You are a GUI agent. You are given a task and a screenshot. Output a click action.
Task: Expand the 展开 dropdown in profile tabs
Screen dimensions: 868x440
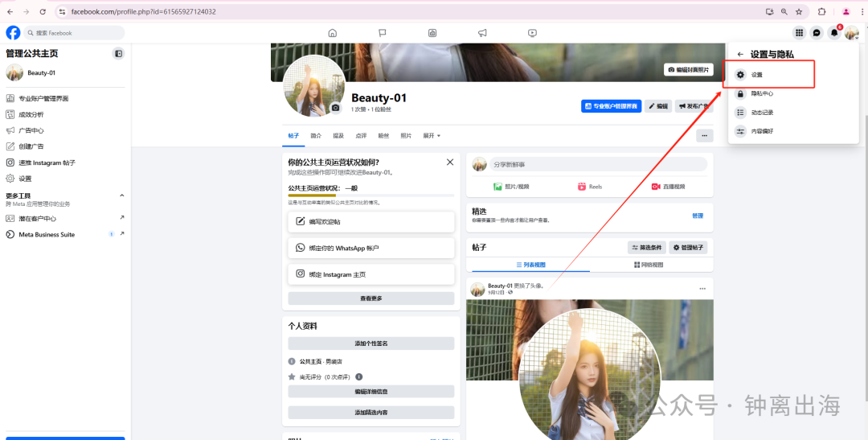pyautogui.click(x=432, y=136)
